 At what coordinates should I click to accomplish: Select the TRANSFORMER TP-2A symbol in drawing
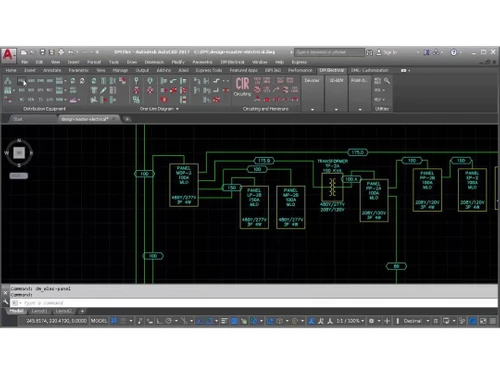click(332, 187)
